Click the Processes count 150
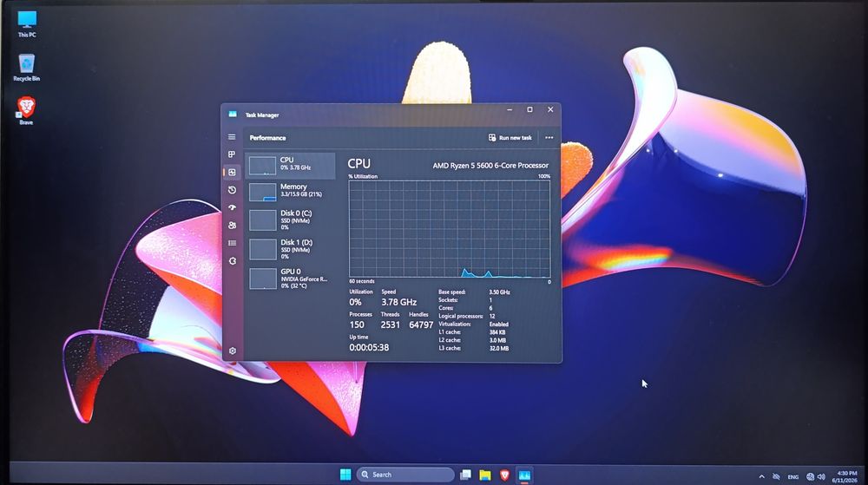868x485 pixels. click(357, 324)
